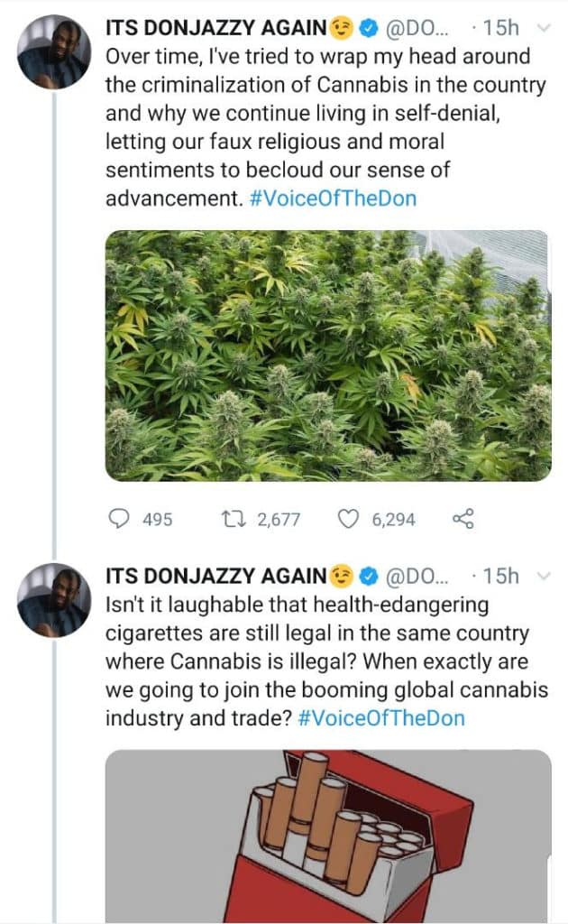
Task: Open the cannabis plants photo
Action: click(x=328, y=355)
